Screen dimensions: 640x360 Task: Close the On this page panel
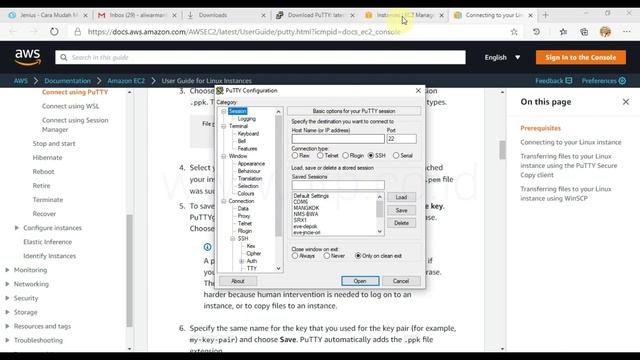pos(626,102)
